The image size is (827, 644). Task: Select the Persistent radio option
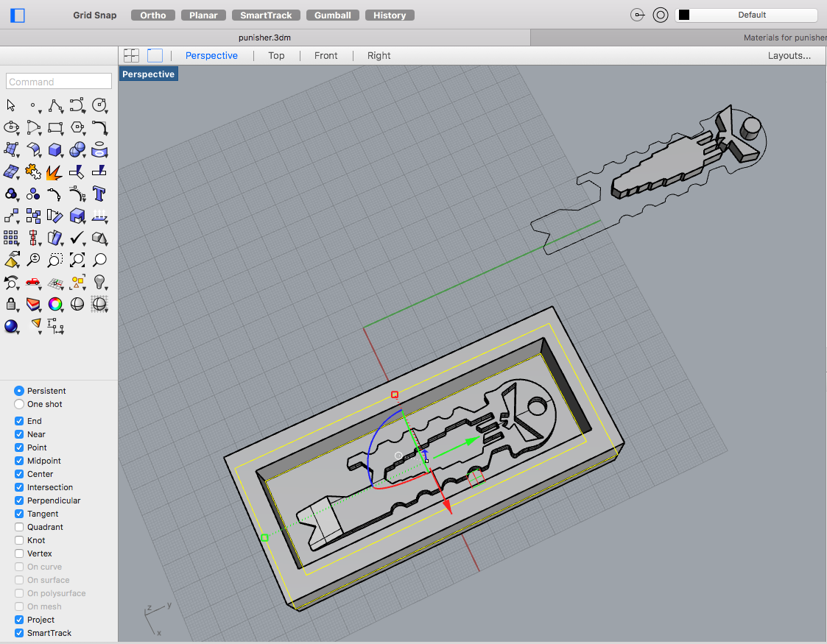pyautogui.click(x=19, y=391)
